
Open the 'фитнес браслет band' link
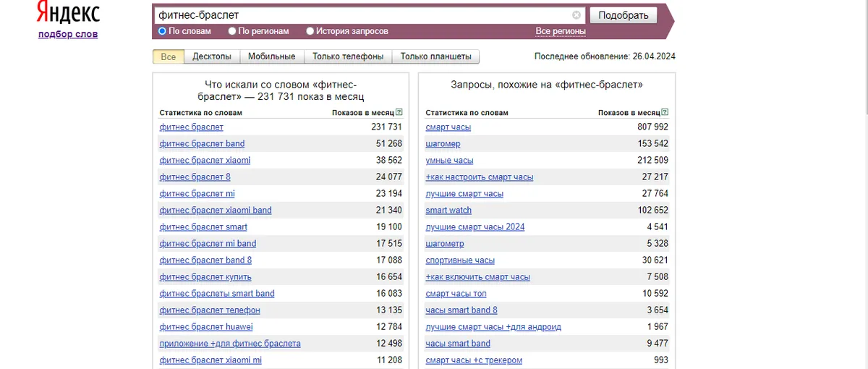point(202,144)
